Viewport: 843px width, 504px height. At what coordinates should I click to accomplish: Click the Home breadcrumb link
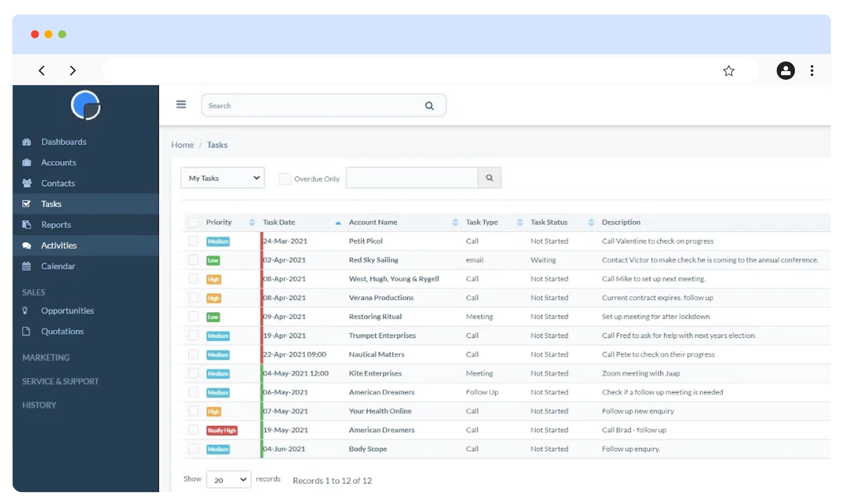(x=183, y=145)
